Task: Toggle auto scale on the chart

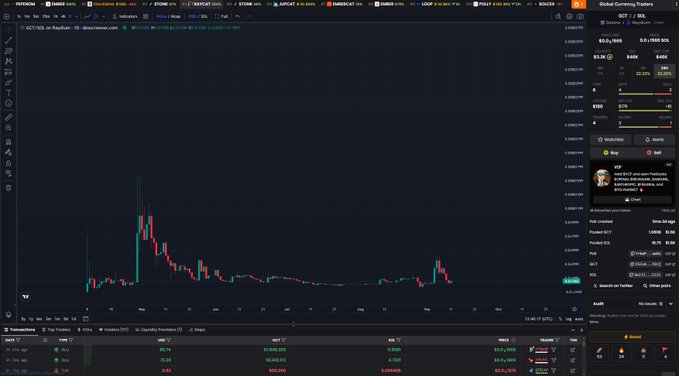Action: point(579,319)
